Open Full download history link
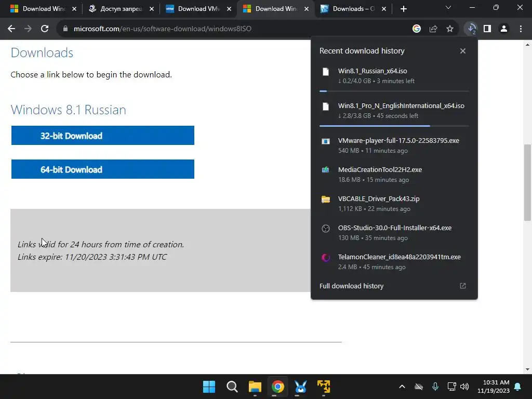This screenshot has height=399, width=532. (352, 286)
